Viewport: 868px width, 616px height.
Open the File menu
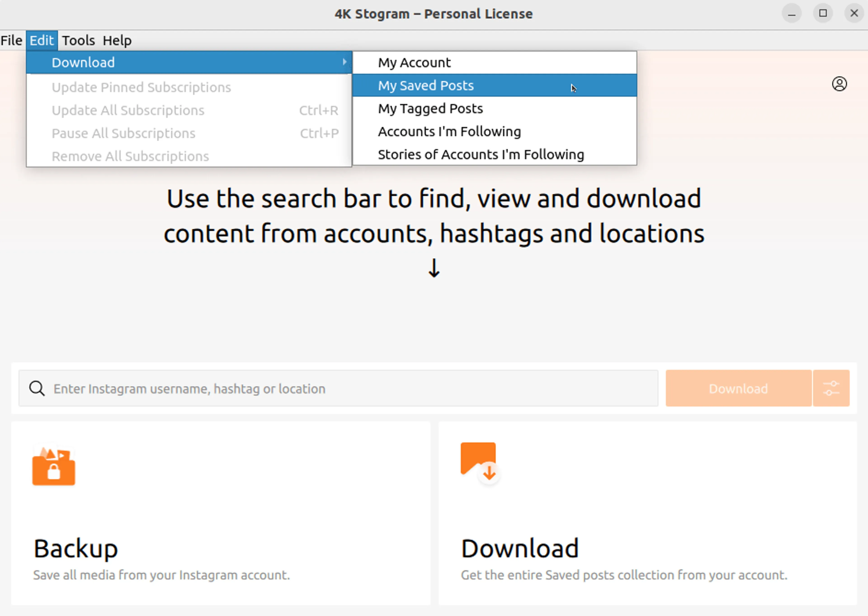point(11,40)
